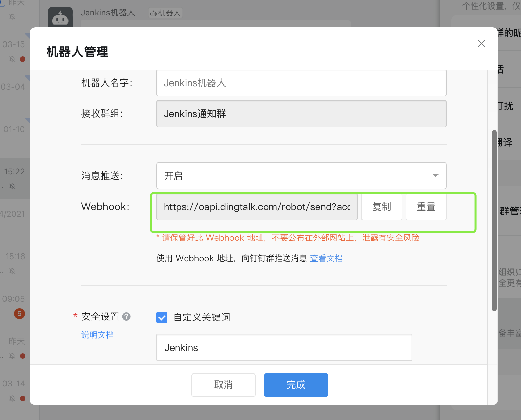521x420 pixels.
Task: Click the 机器人名字 input field
Action: coord(301,83)
